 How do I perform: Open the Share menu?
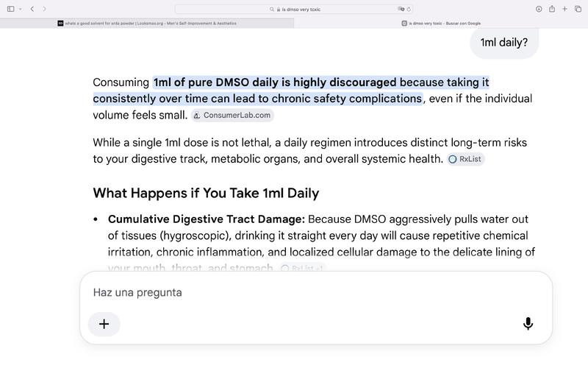click(x=552, y=9)
